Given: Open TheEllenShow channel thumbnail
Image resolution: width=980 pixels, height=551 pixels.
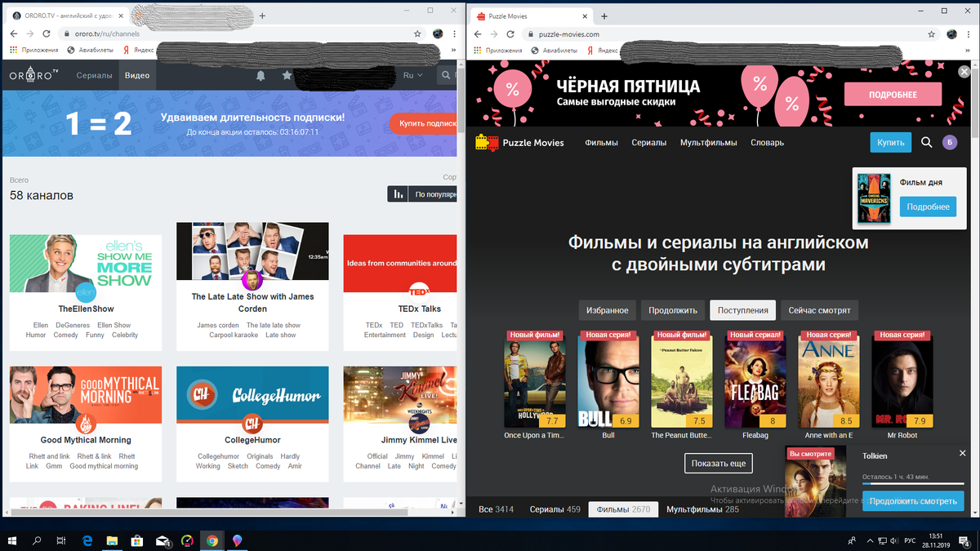Looking at the screenshot, I should pyautogui.click(x=86, y=263).
